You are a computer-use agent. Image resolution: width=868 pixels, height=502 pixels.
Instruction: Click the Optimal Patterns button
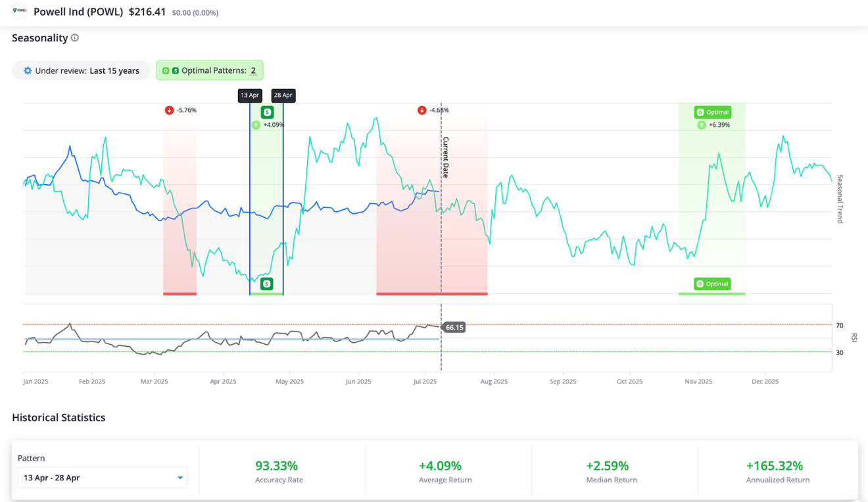pos(210,70)
